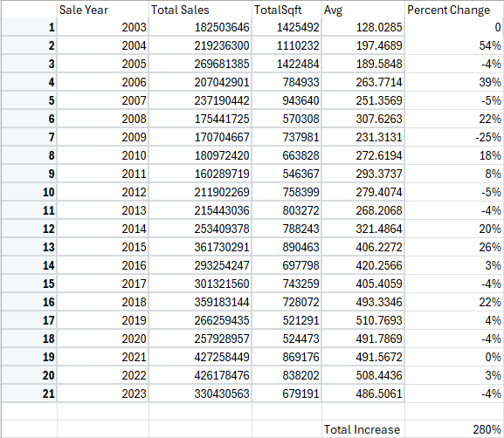Select row number 21 header
Viewport: 504px width, 438px height.
pos(29,394)
